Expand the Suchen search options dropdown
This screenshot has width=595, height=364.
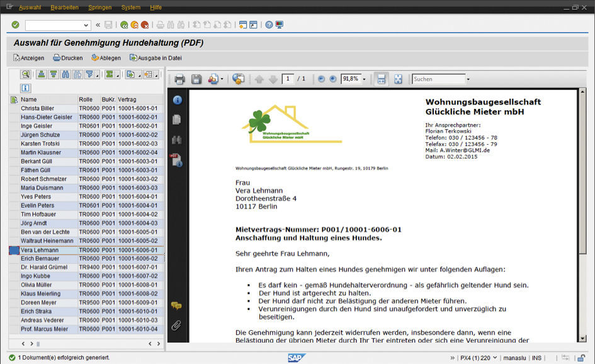click(468, 79)
